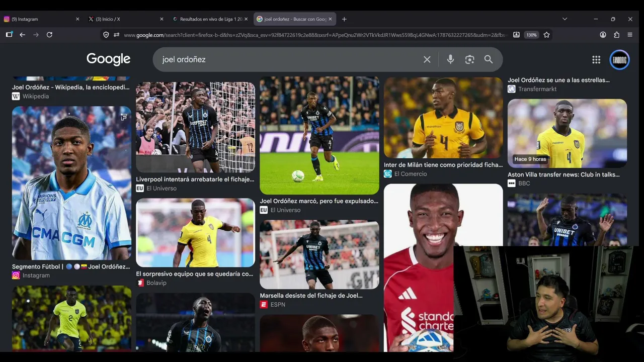
Task: Focus the address bar URL field
Action: (314, 35)
